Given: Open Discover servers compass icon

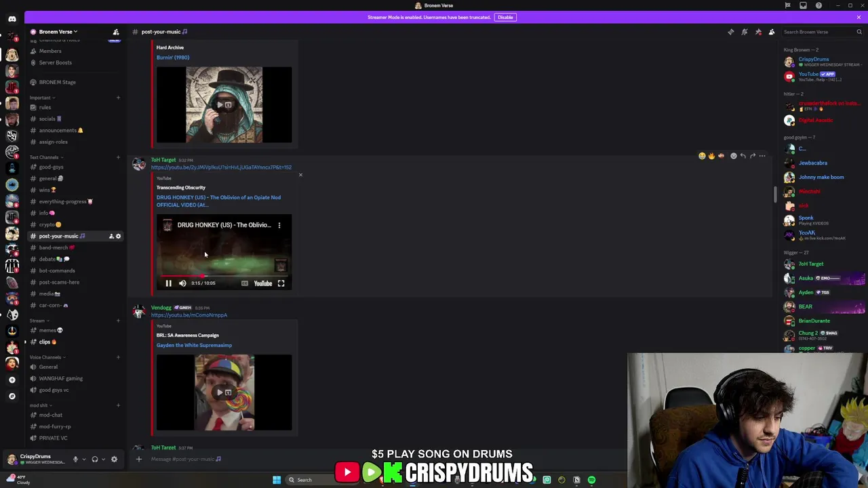Looking at the screenshot, I should click(x=12, y=396).
